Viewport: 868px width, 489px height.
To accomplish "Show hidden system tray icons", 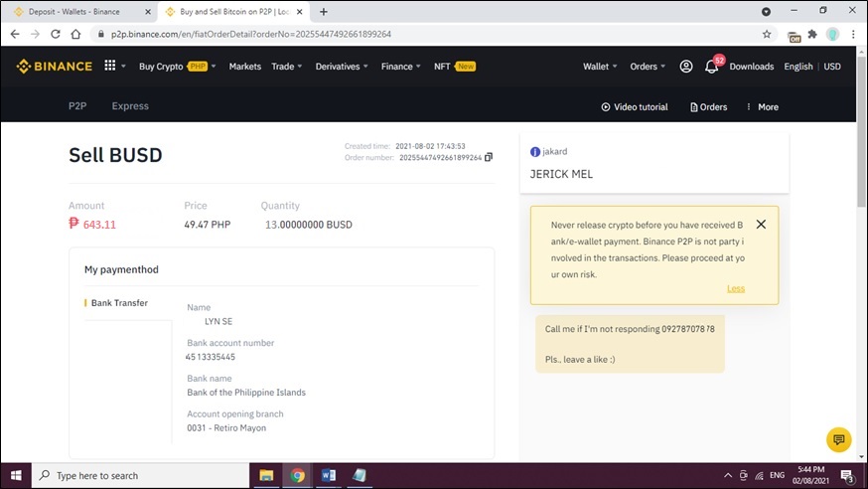I will (728, 476).
